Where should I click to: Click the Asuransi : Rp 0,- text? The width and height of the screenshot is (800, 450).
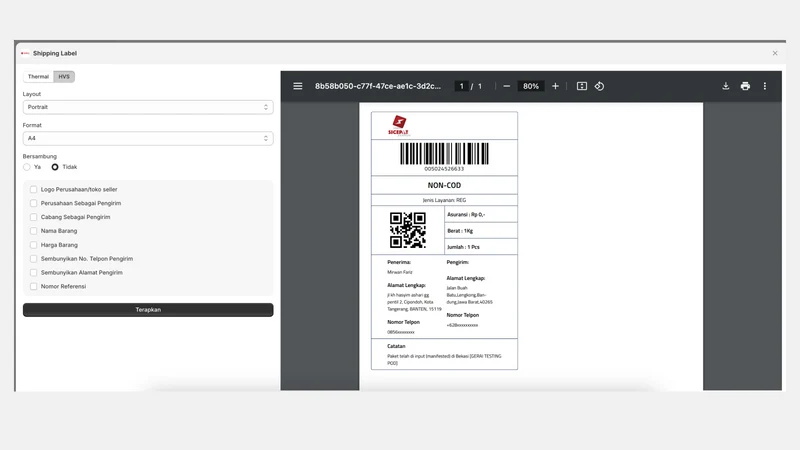[466, 214]
